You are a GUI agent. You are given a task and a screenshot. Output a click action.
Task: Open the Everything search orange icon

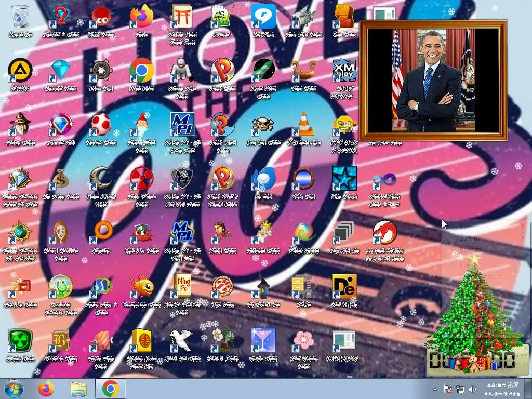101,233
